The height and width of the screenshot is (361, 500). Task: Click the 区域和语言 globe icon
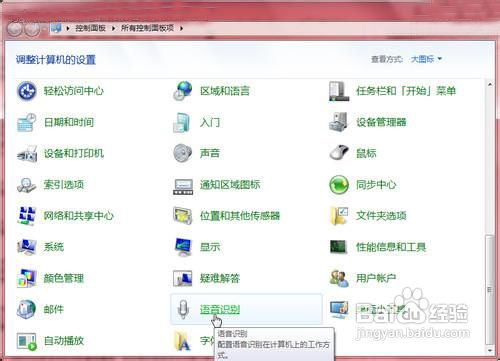point(183,91)
